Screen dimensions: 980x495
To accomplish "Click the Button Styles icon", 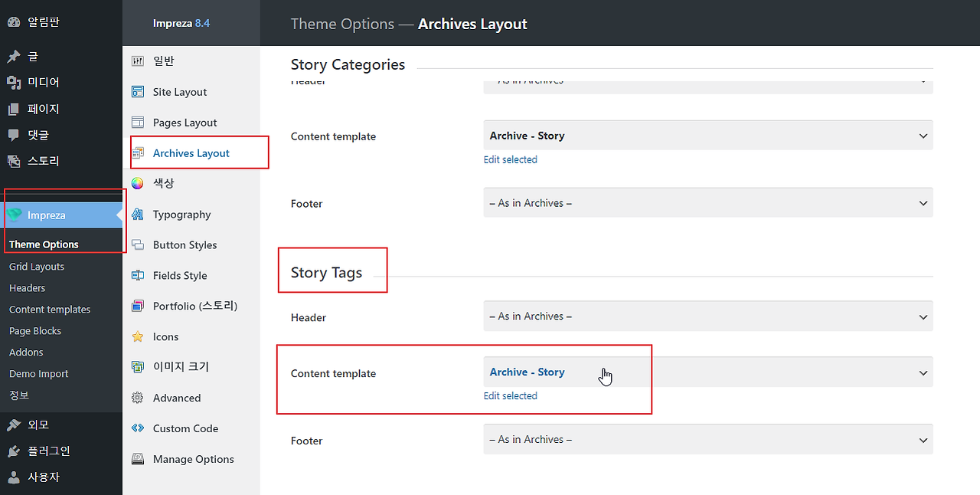I will (138, 245).
